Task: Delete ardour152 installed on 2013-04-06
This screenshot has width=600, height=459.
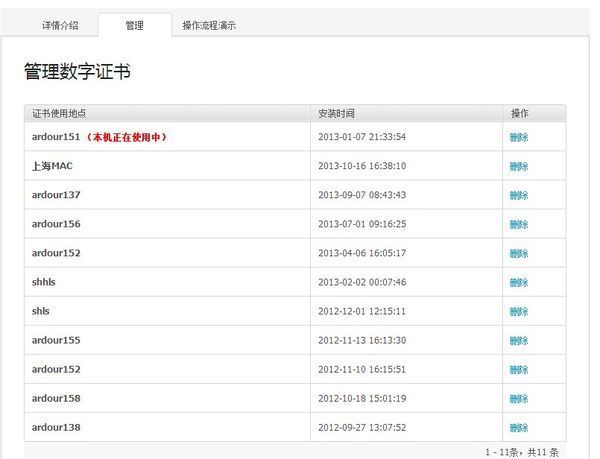Action: [518, 253]
